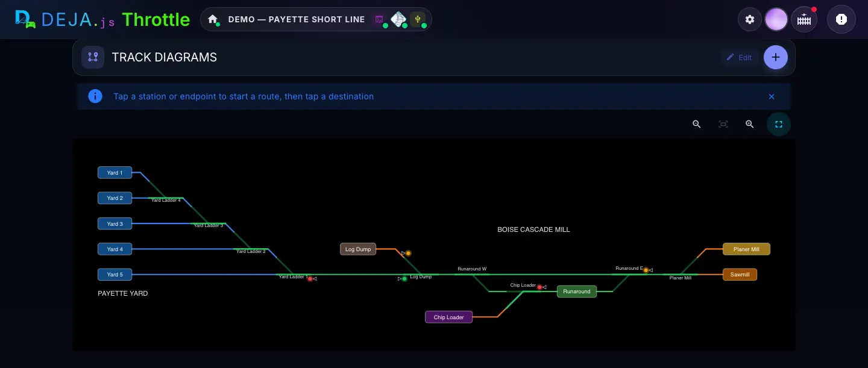
Task: Click the green signal beside Log Dump turnout
Action: [404, 279]
